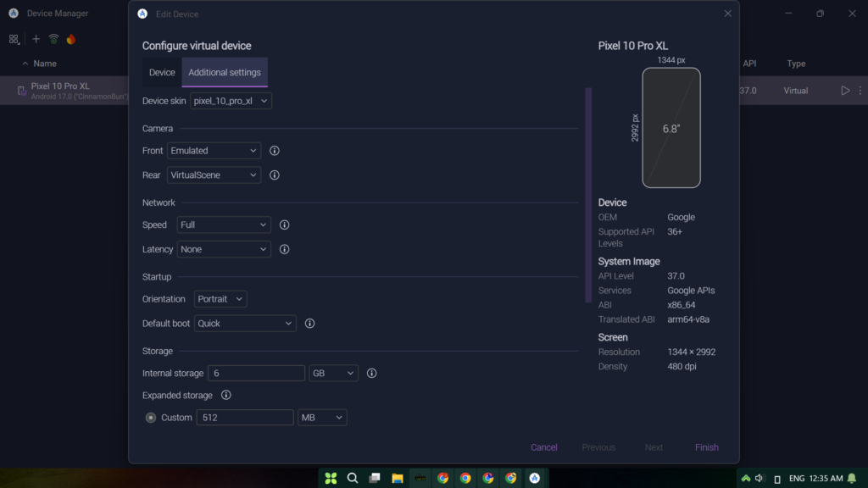
Task: Pair device over Wi-Fi icon
Action: pyautogui.click(x=53, y=39)
